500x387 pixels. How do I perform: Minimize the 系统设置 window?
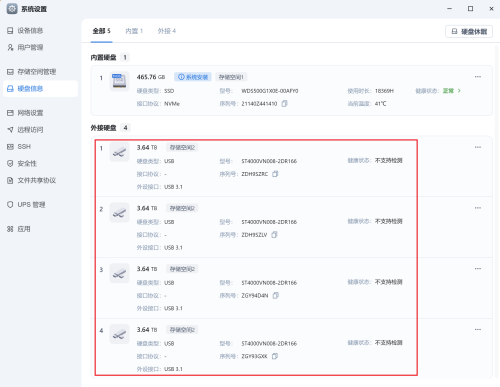tap(449, 9)
